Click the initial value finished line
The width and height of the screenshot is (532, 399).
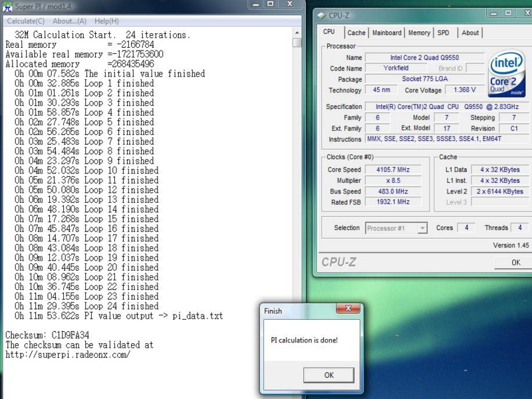[110, 74]
